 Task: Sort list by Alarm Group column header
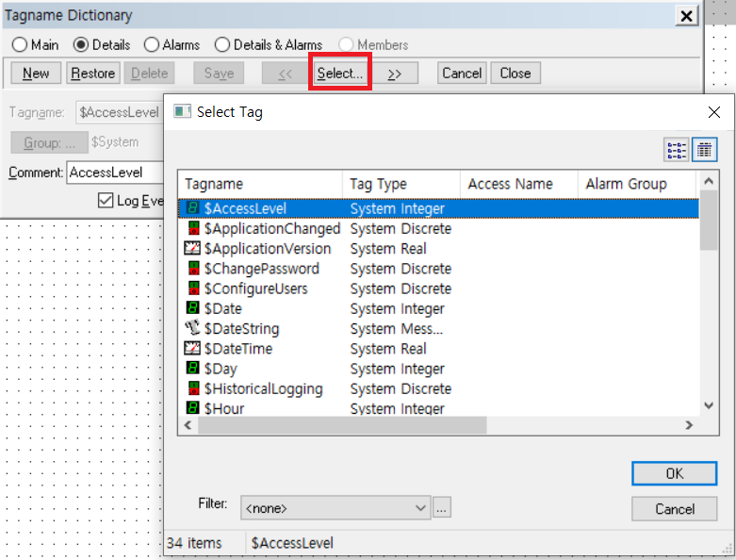(636, 184)
